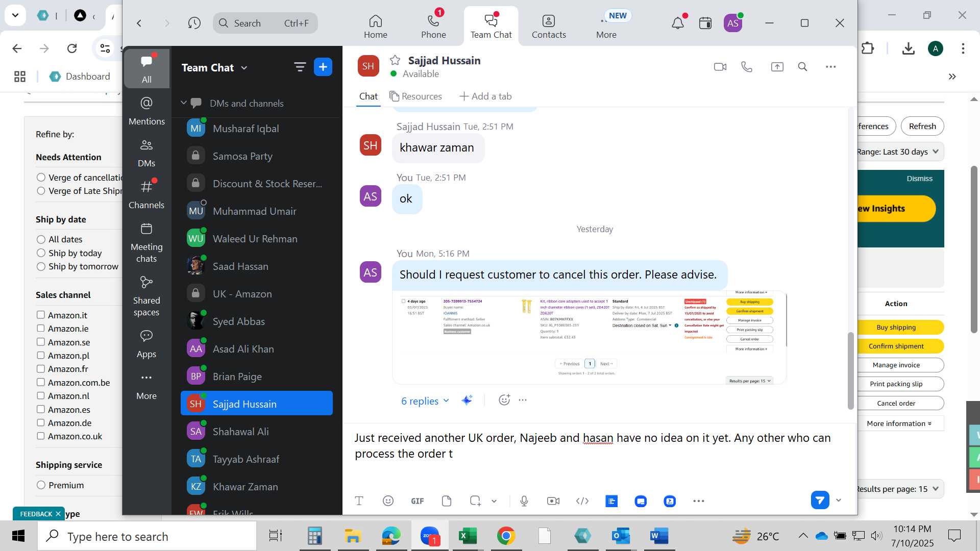The width and height of the screenshot is (980, 551).
Task: Select Ship by tomorrow radio option
Action: [41, 266]
